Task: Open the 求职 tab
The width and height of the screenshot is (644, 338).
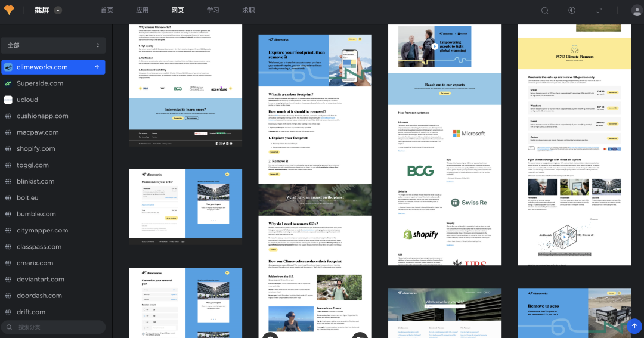Action: (248, 10)
